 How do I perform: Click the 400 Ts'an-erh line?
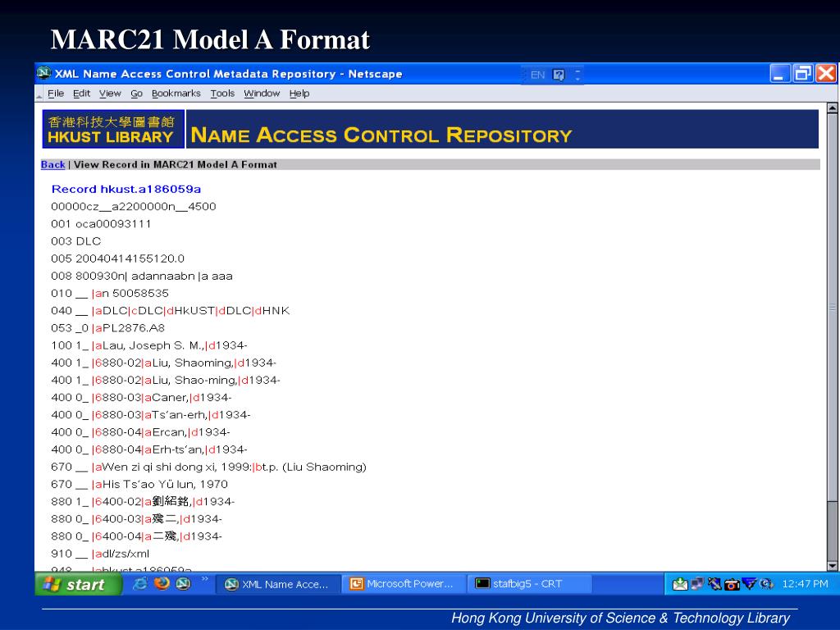pyautogui.click(x=151, y=414)
